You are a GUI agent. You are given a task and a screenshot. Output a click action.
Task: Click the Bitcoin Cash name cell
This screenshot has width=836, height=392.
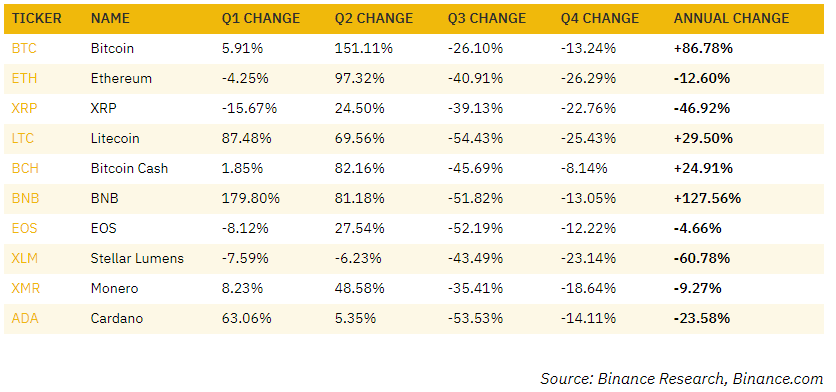(x=130, y=169)
